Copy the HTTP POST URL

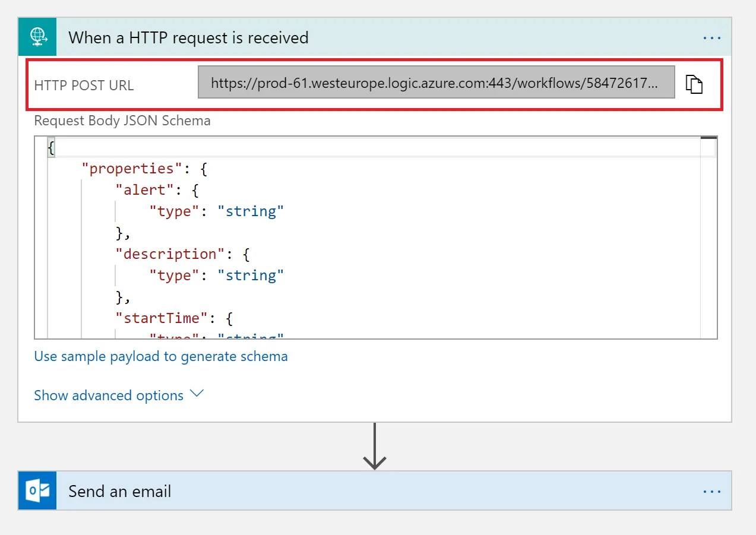click(694, 84)
